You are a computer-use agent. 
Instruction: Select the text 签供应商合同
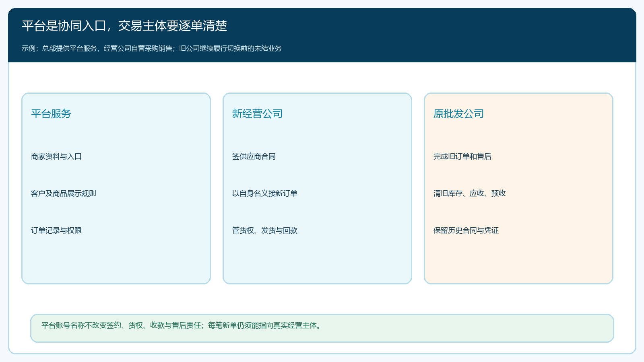[254, 156]
